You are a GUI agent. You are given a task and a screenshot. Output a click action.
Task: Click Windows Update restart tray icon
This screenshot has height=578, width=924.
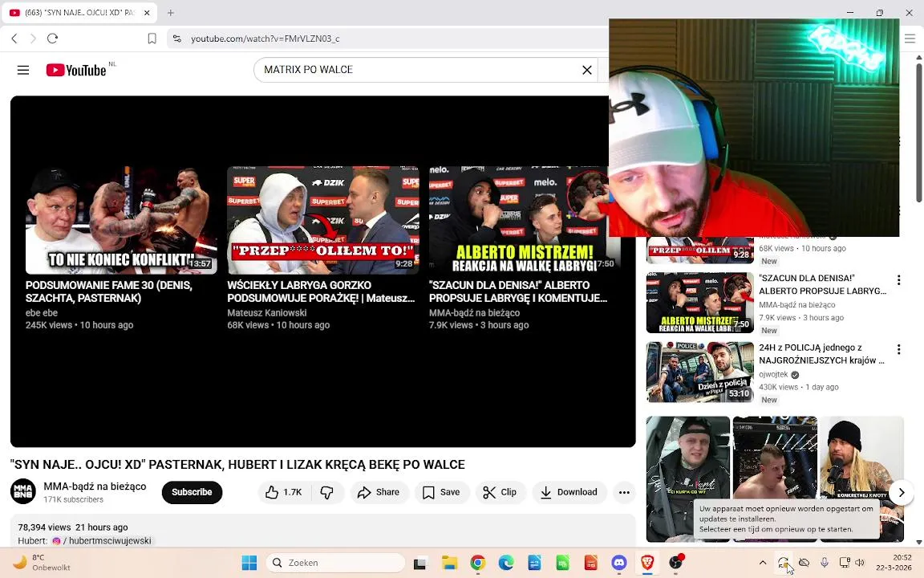click(x=783, y=563)
